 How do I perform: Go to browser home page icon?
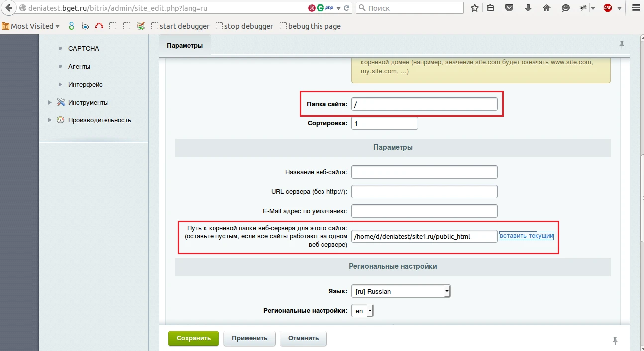(x=547, y=8)
